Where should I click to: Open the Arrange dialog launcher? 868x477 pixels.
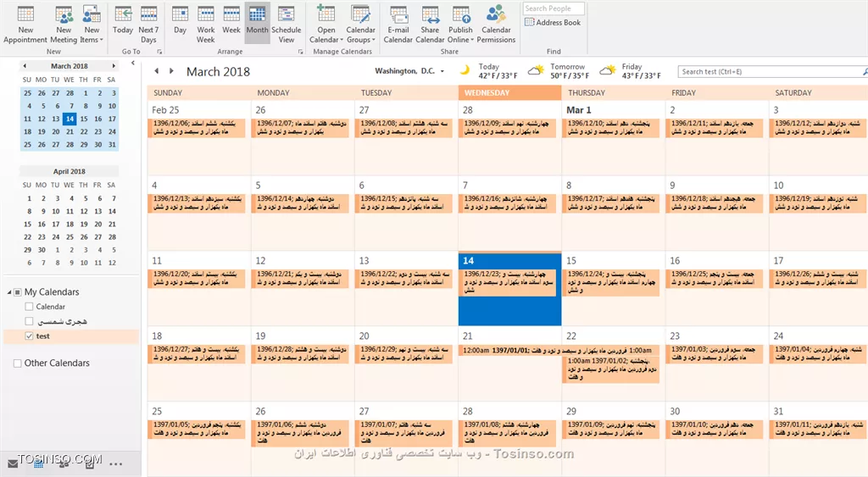tap(301, 52)
